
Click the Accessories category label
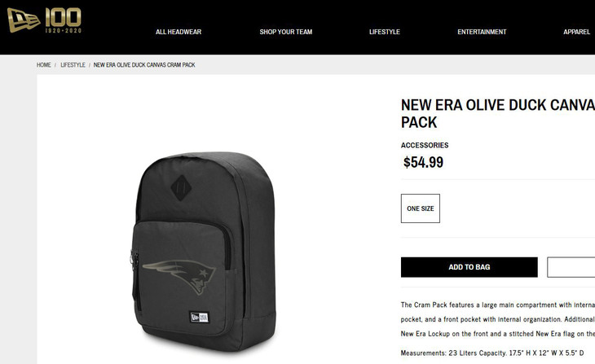(425, 145)
